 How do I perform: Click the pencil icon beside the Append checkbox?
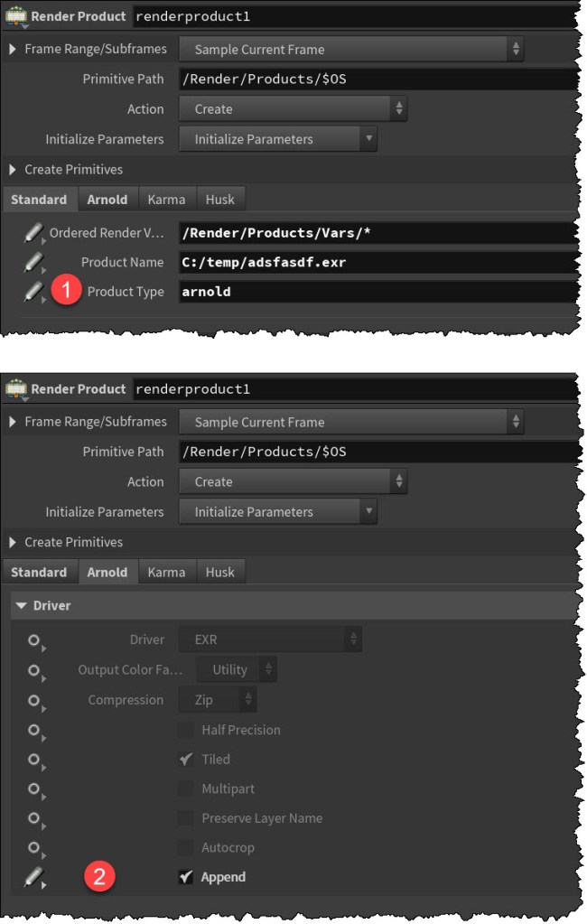[x=33, y=877]
